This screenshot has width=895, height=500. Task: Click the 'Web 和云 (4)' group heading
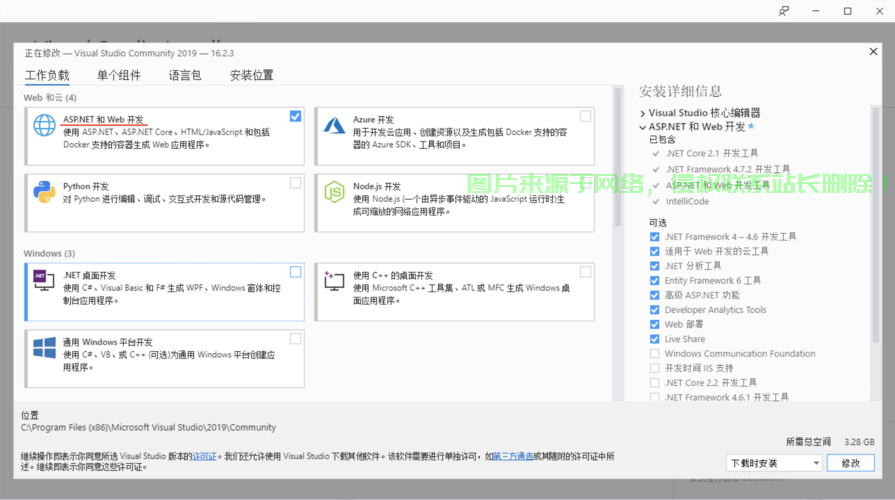click(50, 98)
